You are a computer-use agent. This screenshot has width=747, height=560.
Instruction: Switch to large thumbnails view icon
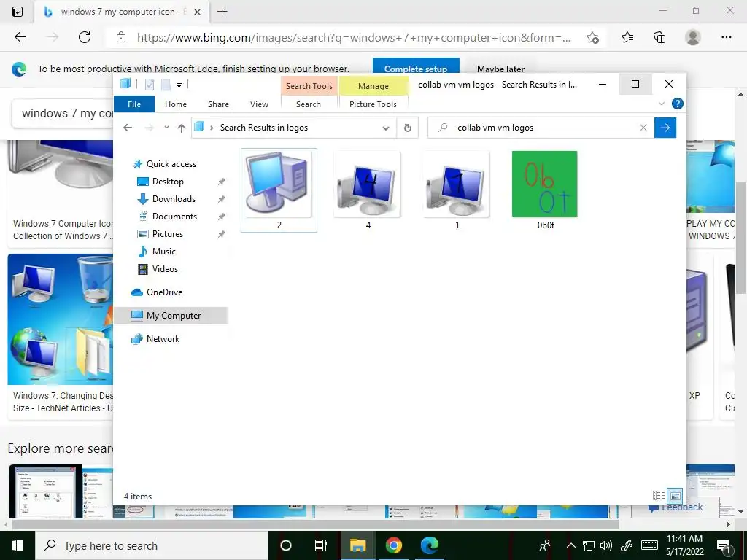[x=675, y=496]
